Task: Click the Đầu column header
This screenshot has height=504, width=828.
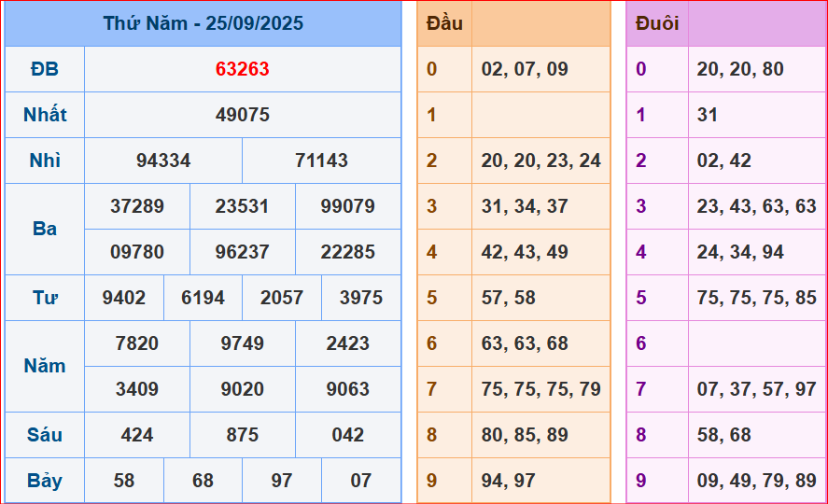Action: pyautogui.click(x=444, y=23)
